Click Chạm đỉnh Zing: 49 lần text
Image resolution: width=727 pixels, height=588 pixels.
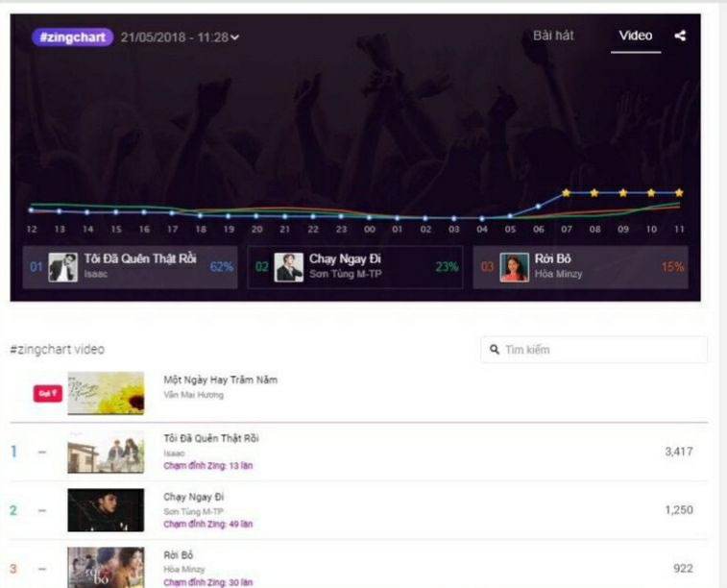click(x=208, y=524)
